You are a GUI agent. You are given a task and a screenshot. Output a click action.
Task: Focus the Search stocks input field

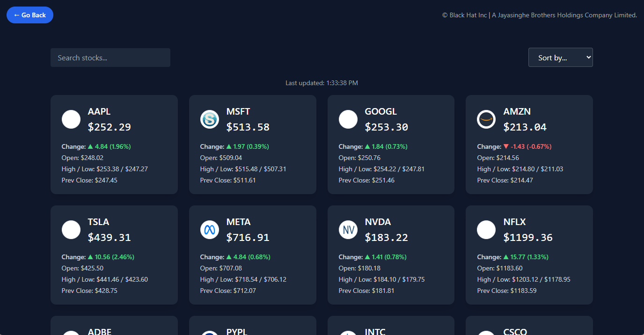(x=110, y=58)
